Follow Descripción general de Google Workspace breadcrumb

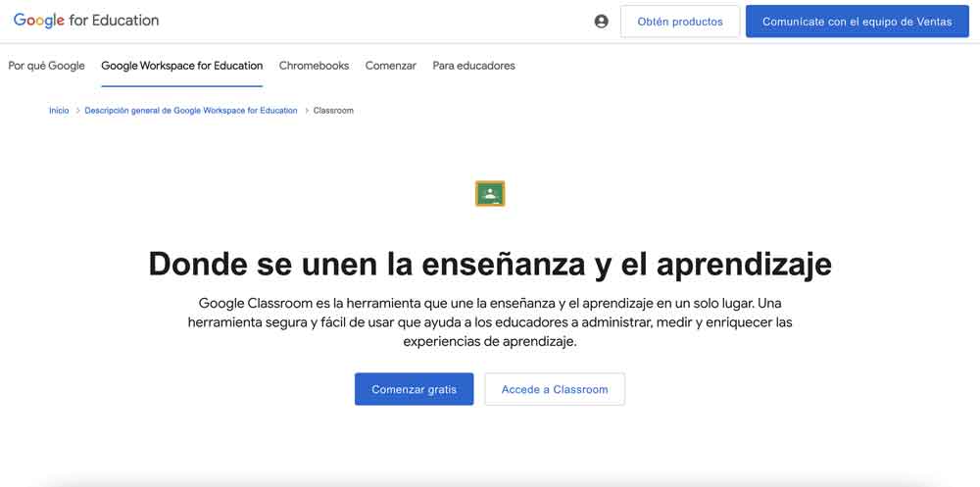pyautogui.click(x=191, y=111)
